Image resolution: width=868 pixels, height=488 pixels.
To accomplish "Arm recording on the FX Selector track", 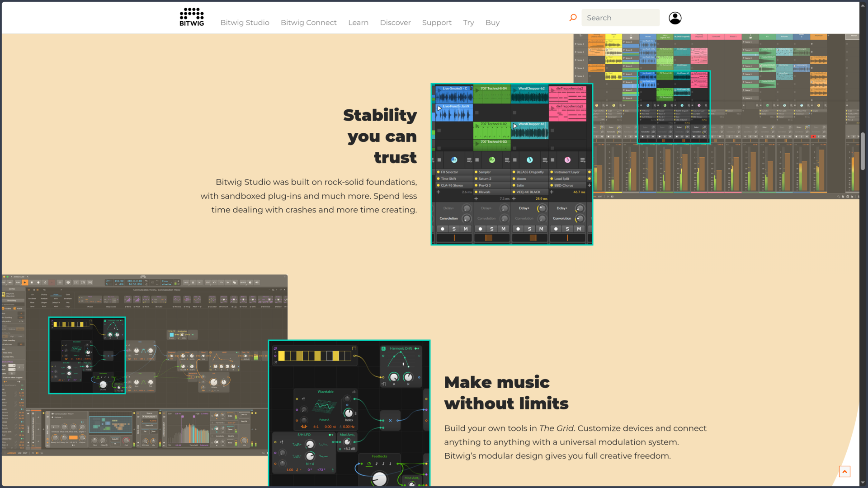I will point(443,229).
